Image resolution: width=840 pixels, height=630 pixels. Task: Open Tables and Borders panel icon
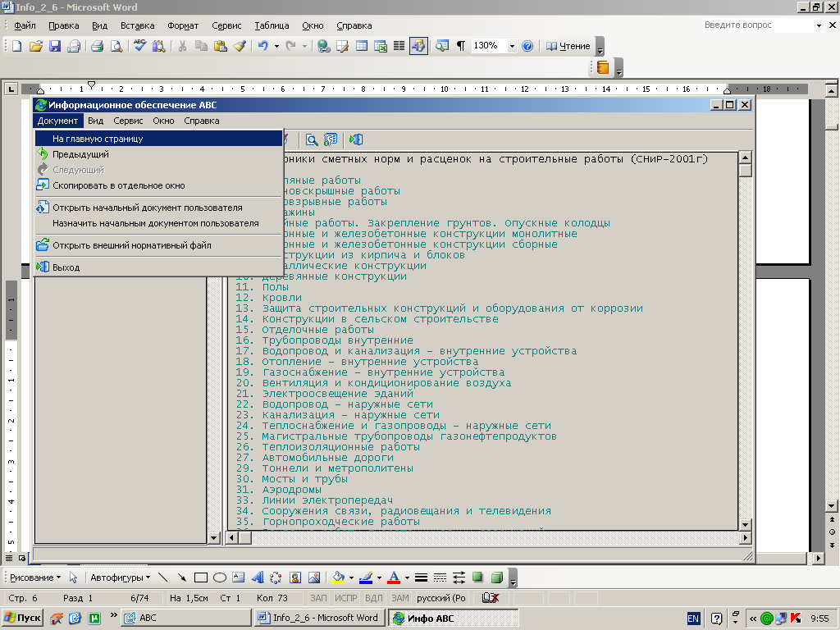click(x=342, y=46)
